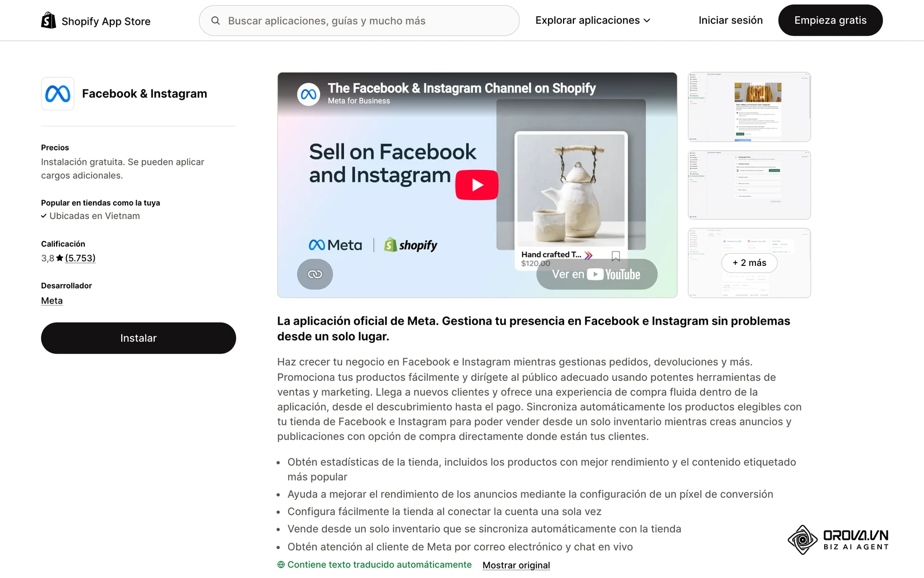The height and width of the screenshot is (578, 924).
Task: Click bullet 'Obtén atención al cliente de Meta'
Action: point(460,547)
